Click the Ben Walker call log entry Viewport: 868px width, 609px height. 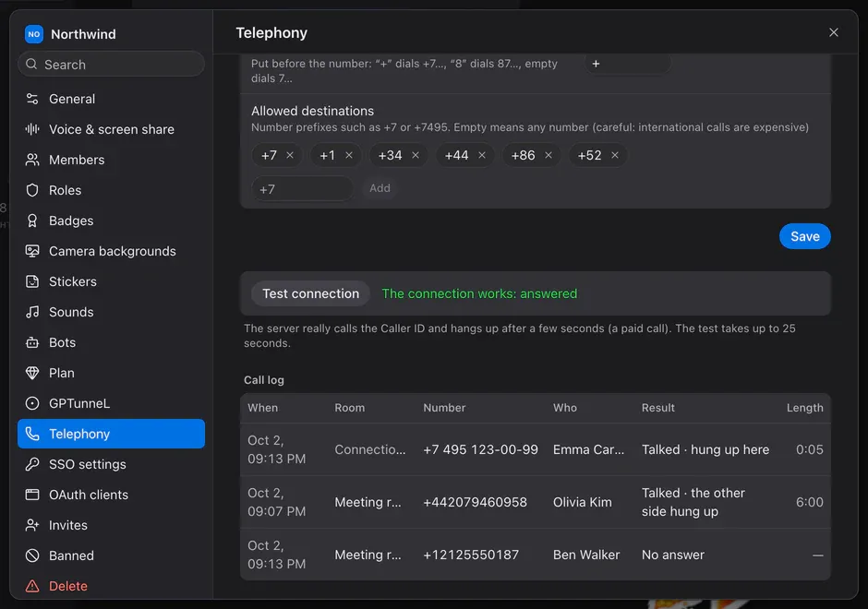[x=536, y=555]
